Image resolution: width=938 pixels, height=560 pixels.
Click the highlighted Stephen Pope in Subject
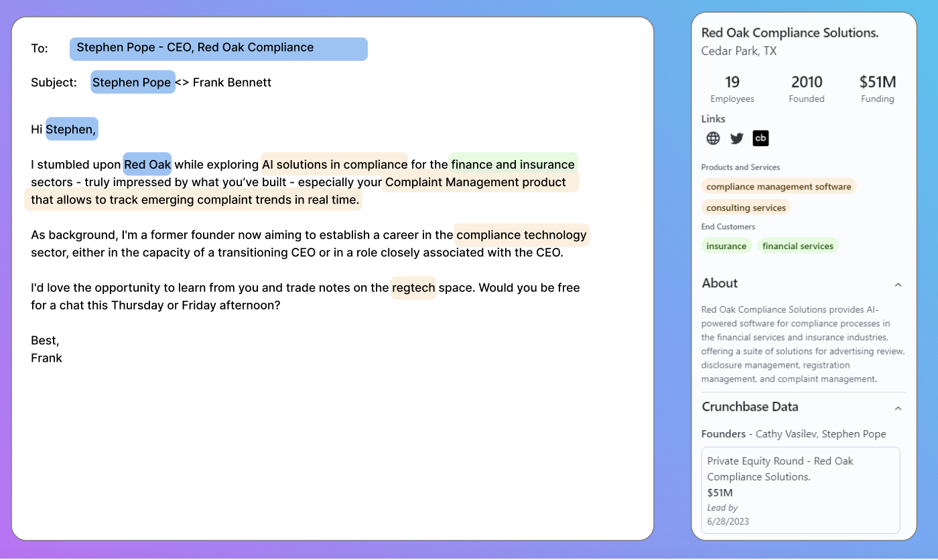(133, 82)
